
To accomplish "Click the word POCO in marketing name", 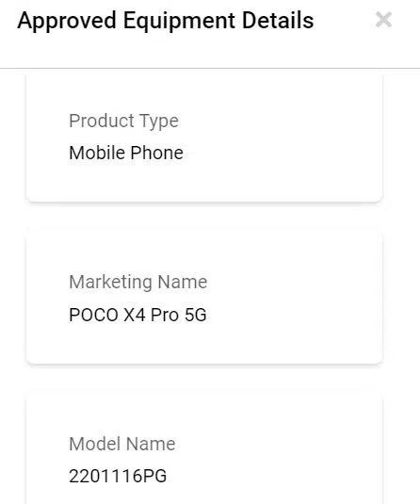I will click(x=93, y=315).
